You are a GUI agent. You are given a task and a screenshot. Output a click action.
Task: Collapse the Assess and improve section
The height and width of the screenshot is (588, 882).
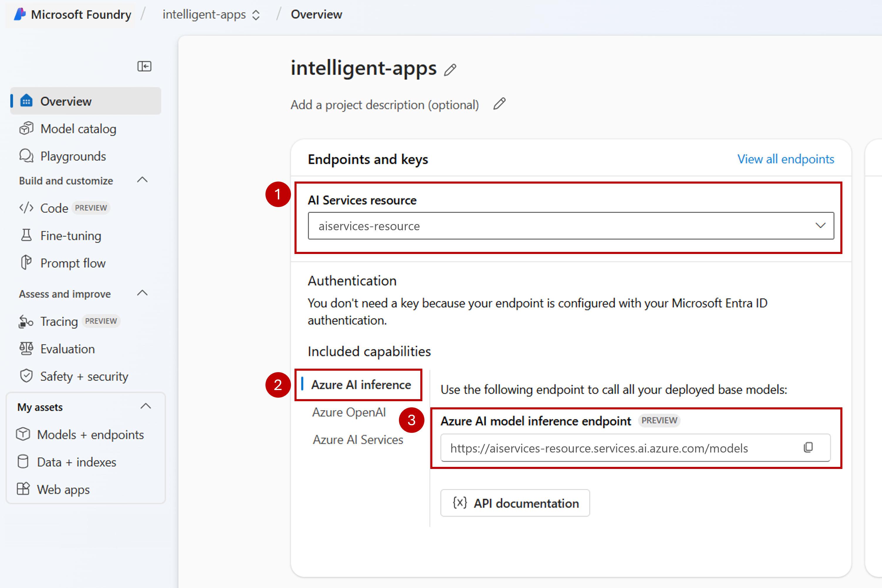pos(143,294)
